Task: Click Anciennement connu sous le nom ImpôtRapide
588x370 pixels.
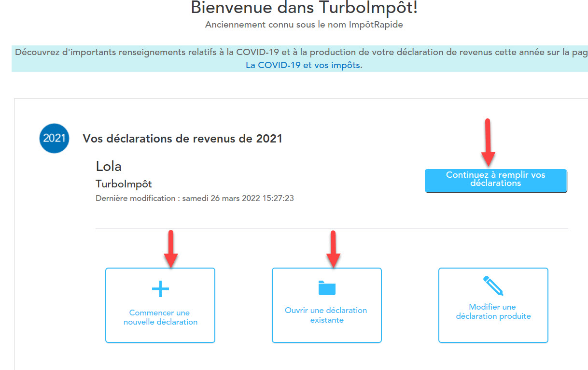Action: pos(304,25)
